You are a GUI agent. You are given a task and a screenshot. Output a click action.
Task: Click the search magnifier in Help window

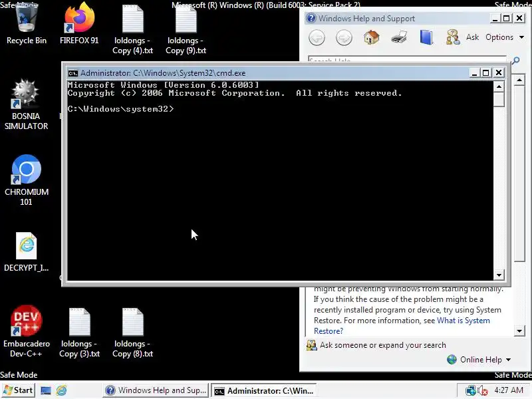tap(516, 61)
